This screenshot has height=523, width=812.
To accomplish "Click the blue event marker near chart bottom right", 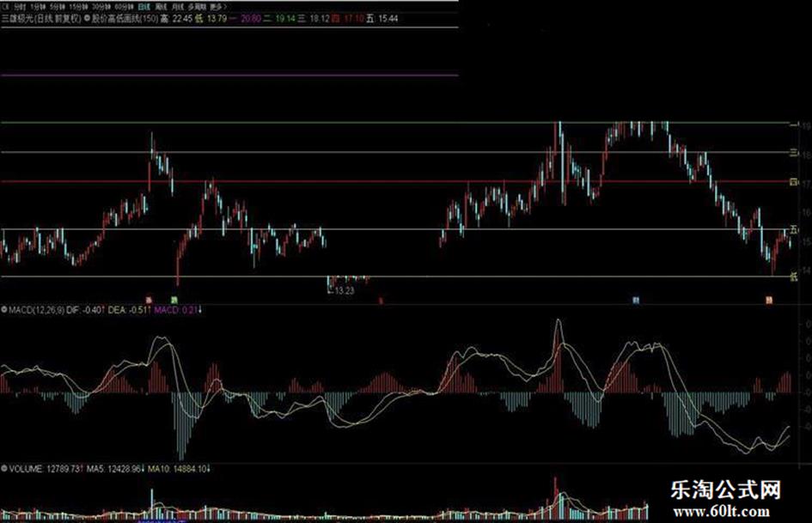I will click(636, 300).
